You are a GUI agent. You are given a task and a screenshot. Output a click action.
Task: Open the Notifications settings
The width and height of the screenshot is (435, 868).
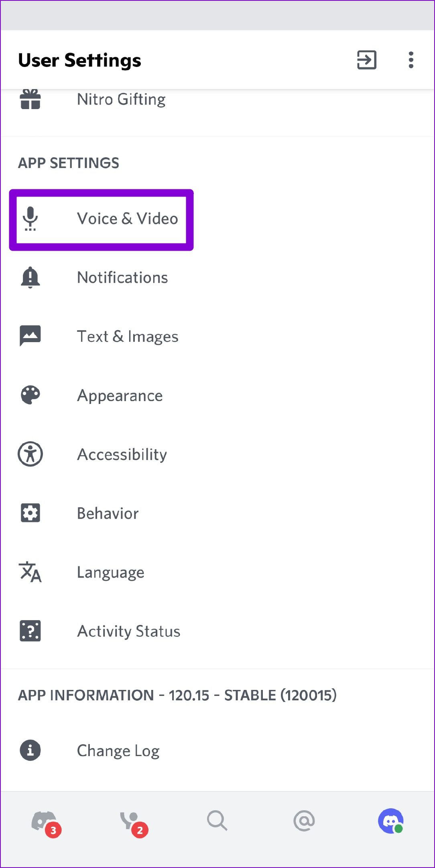coord(122,278)
